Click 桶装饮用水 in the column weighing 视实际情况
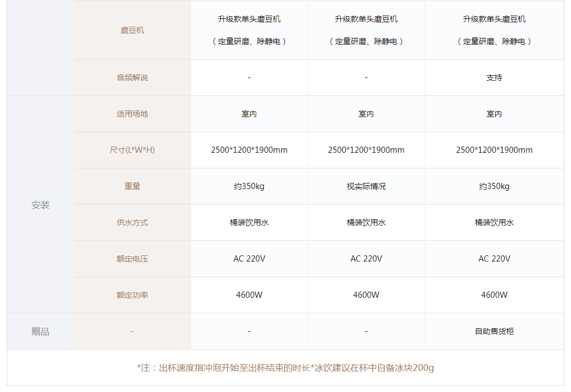This screenshot has height=392, width=571. pos(366,222)
